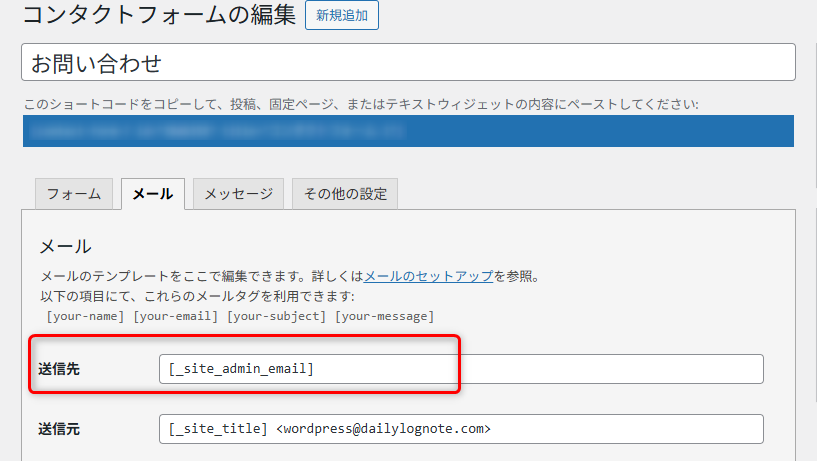
Task: Click the 送信元 sender input field
Action: click(460, 429)
